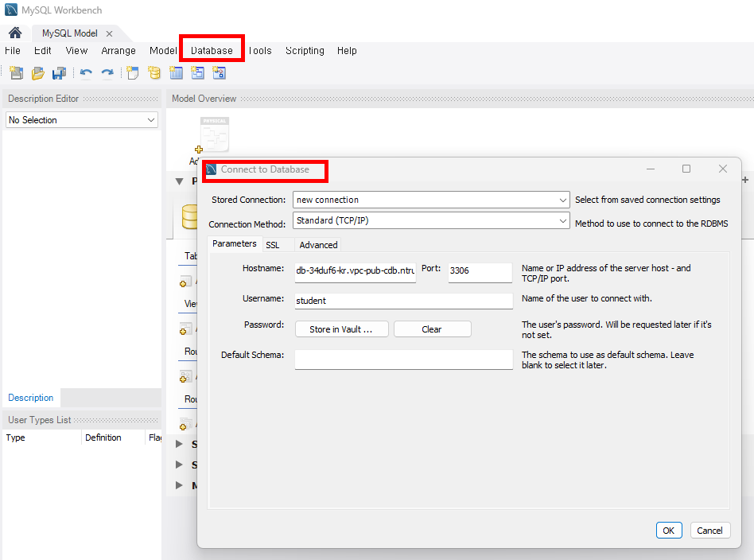Open the Tools menu
Viewport: 754px width, 560px height.
click(x=260, y=51)
